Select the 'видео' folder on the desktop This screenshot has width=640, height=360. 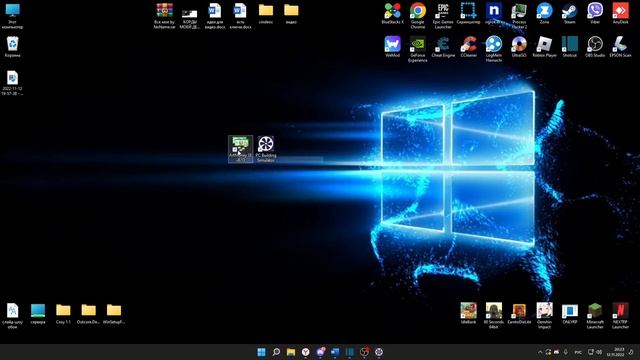click(x=291, y=14)
